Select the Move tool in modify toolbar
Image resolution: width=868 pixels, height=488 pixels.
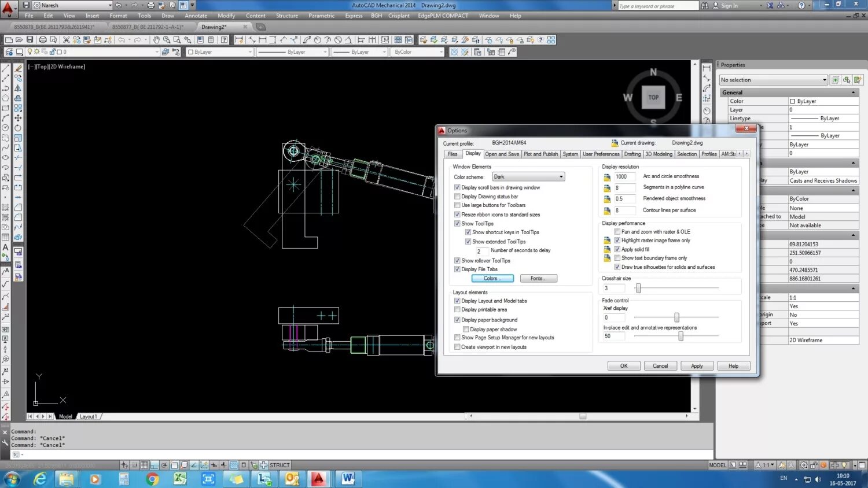pyautogui.click(x=18, y=118)
